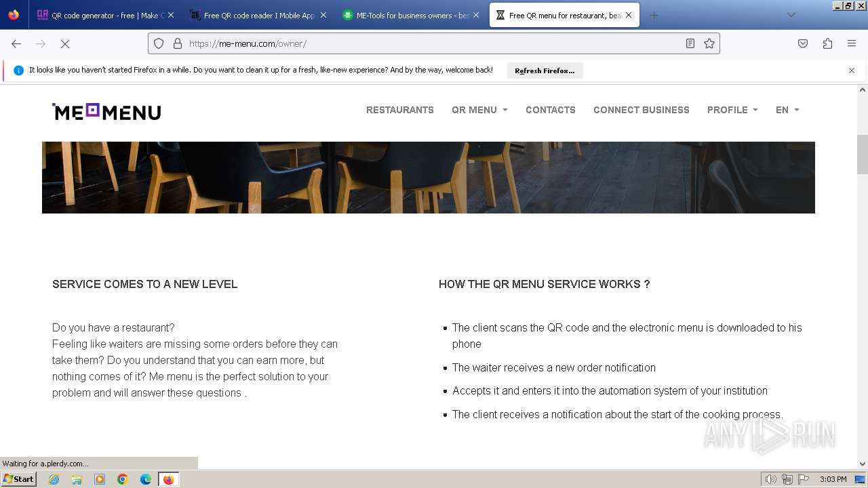The image size is (868, 488).
Task: Click heading HOW THE QR MENU SERVICE WORKS
Action: tap(545, 285)
